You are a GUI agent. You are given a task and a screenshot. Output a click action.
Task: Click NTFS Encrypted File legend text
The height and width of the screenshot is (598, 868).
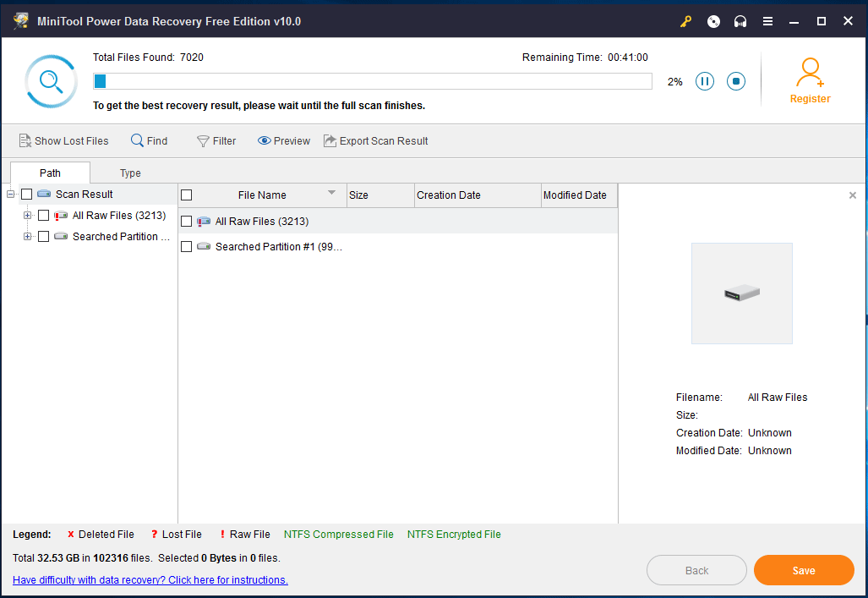point(454,535)
